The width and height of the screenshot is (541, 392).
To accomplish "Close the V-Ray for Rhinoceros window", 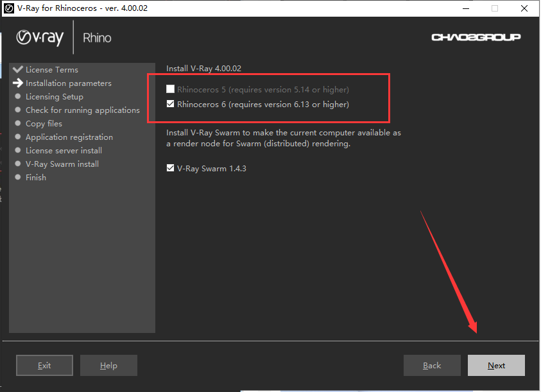I will 524,8.
